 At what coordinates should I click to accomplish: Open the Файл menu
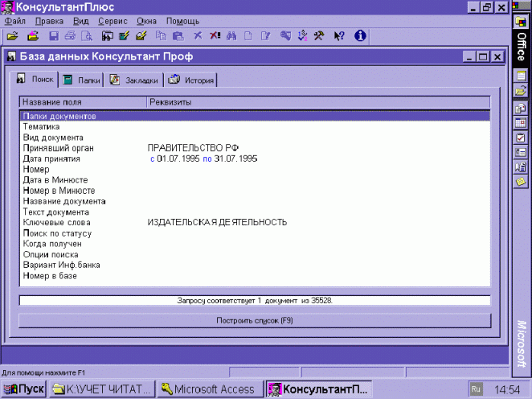pyautogui.click(x=15, y=21)
